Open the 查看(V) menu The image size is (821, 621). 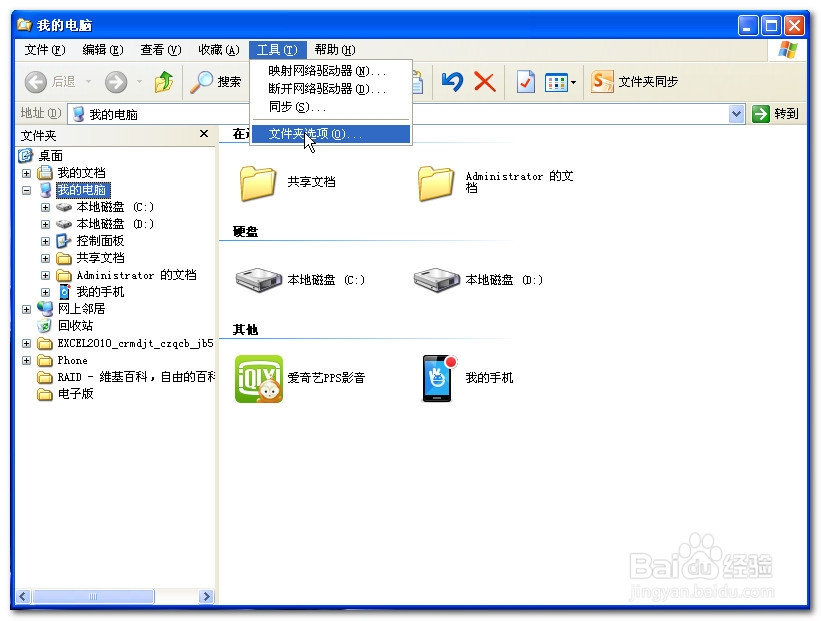tap(160, 50)
